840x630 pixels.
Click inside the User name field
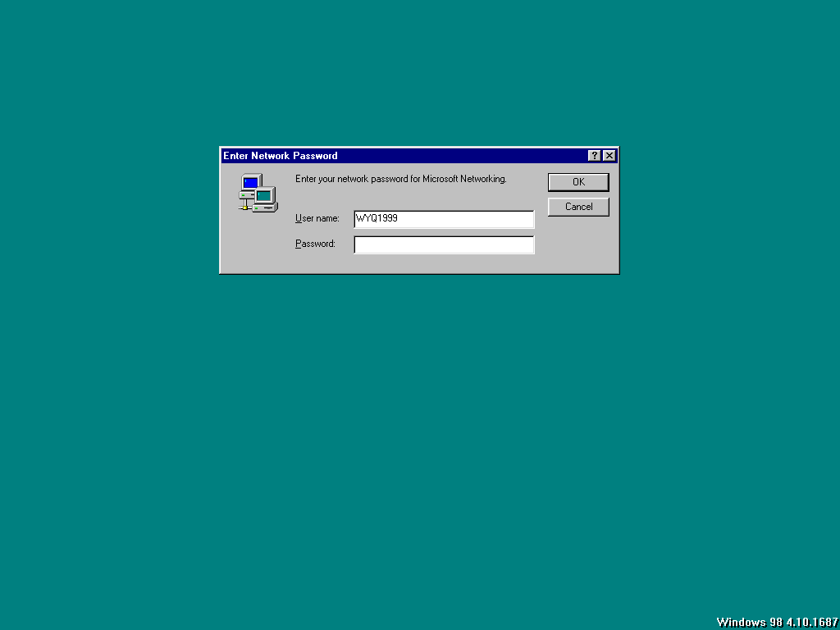coord(444,219)
